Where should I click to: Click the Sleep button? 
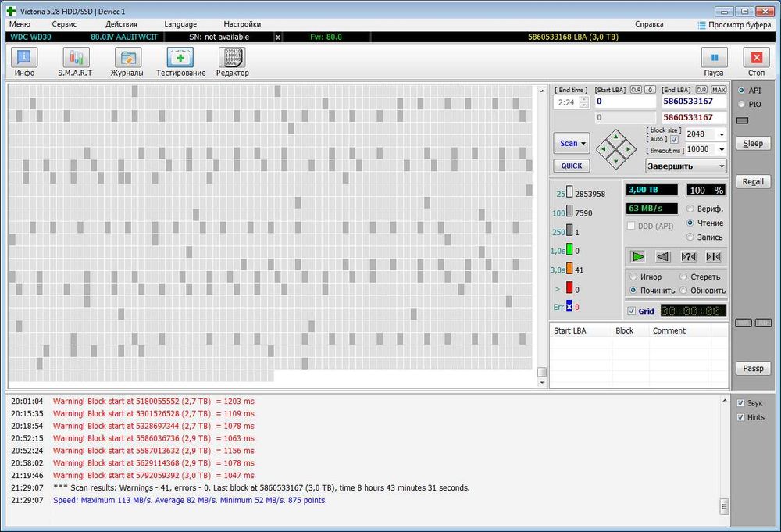coord(753,144)
